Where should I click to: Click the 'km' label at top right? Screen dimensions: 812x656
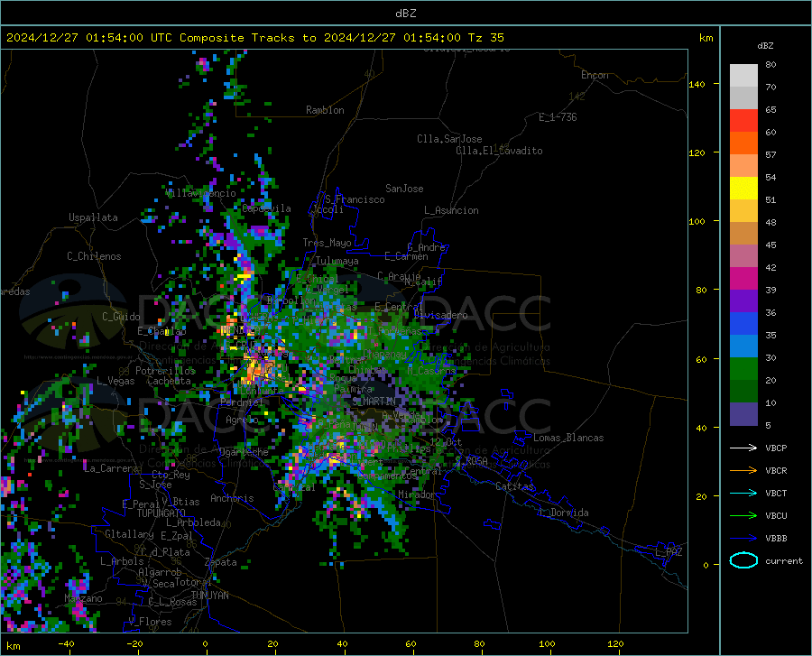pos(706,38)
